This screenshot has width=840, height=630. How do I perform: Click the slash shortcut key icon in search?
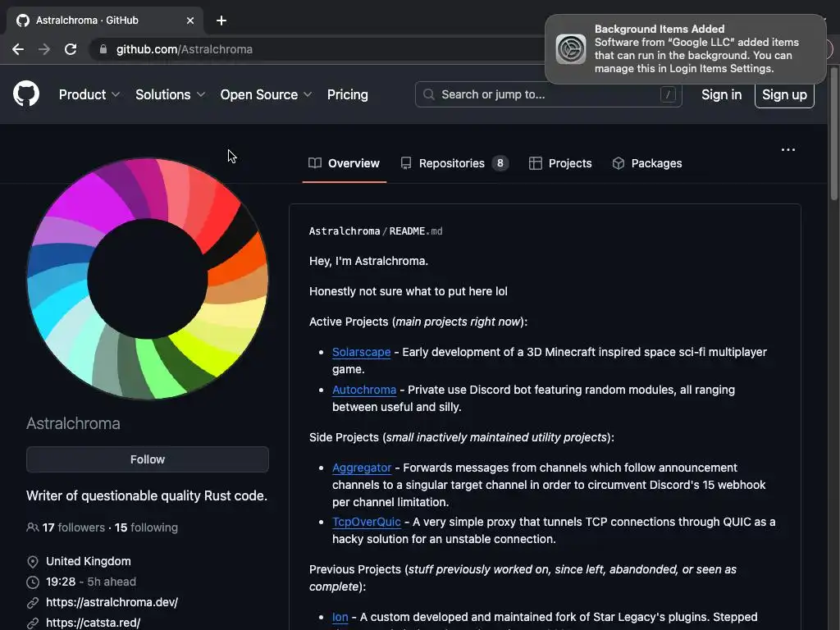(x=668, y=95)
